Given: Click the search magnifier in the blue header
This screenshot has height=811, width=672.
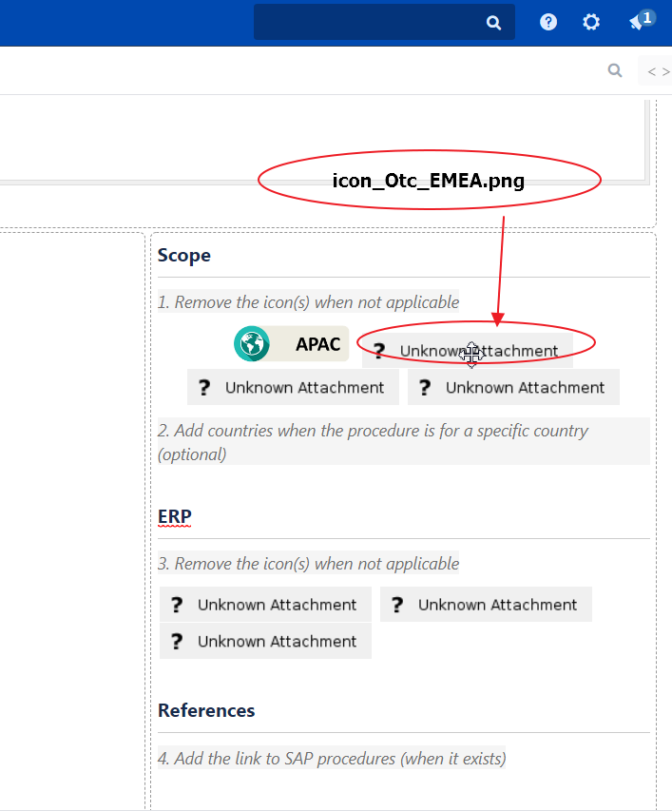Looking at the screenshot, I should pos(493,23).
